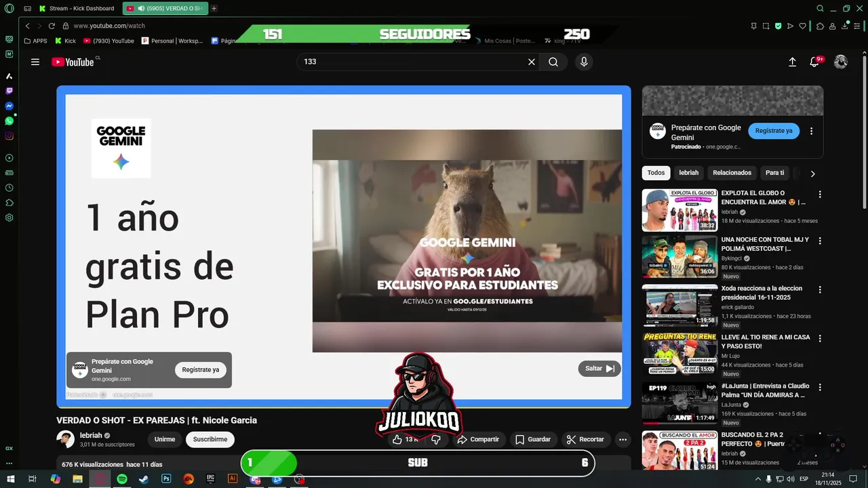Open Instagram in the Opera sidebar
868x488 pixels.
[9, 136]
